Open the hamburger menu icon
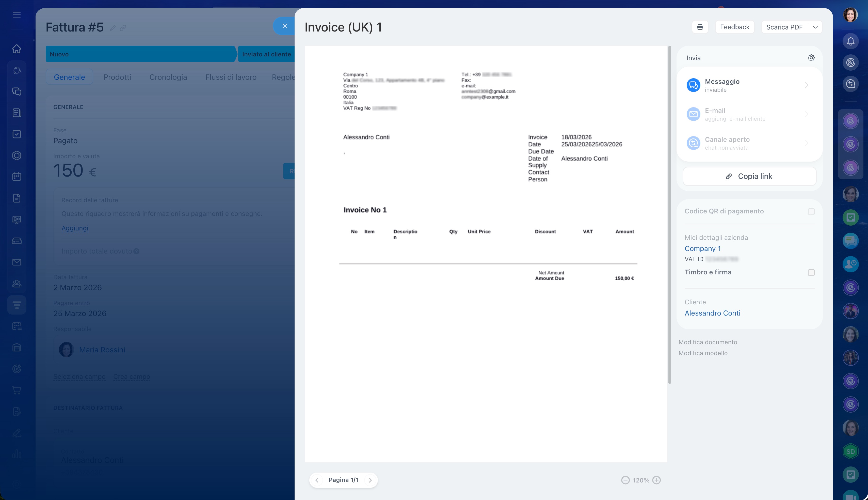This screenshot has width=868, height=500. [x=17, y=15]
